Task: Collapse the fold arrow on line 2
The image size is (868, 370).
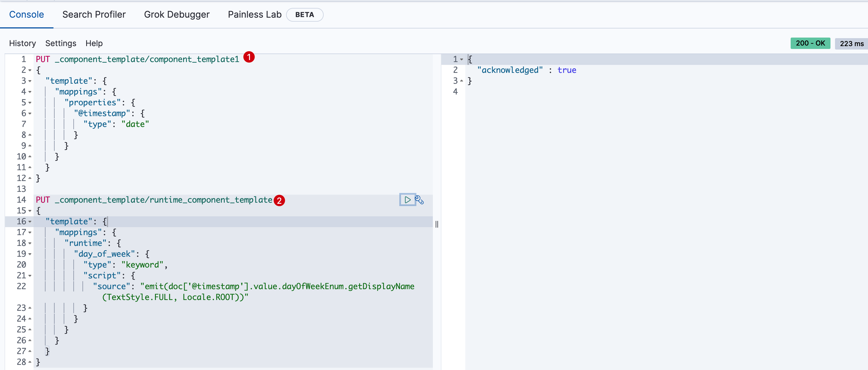Action: pos(30,70)
